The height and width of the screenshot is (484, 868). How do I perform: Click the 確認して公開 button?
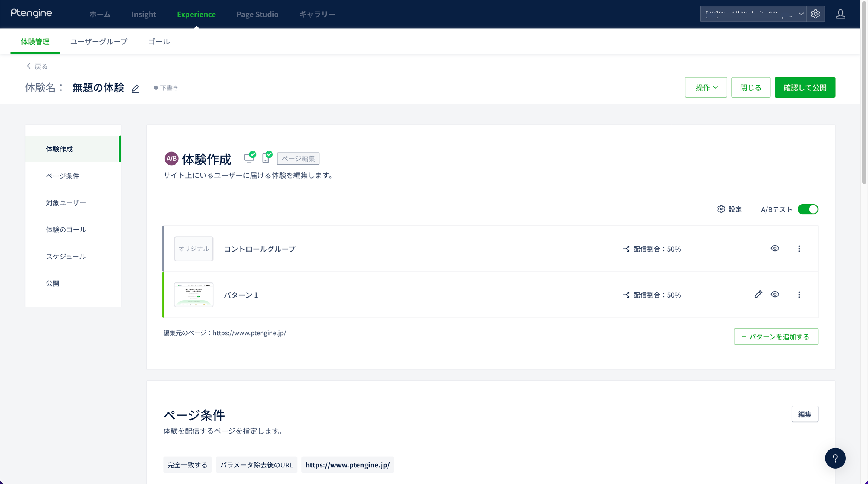[805, 87]
